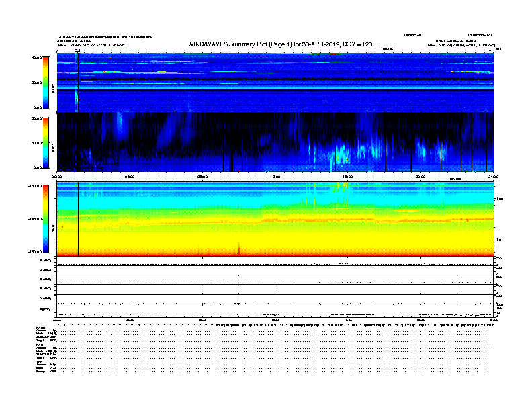Click 20:00 tick label under second spectrogram
532x411 pixels.
420,177
